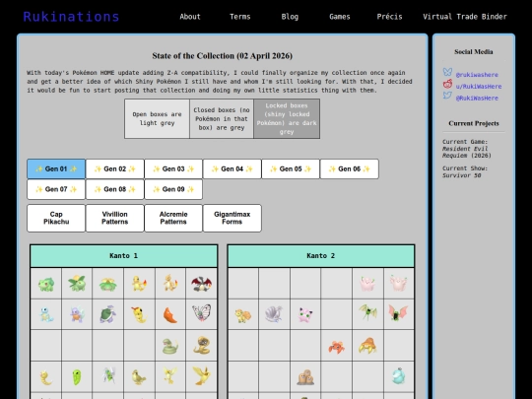The image size is (532, 399).
Task: Switch to the Gen 01 tab
Action: (56, 169)
